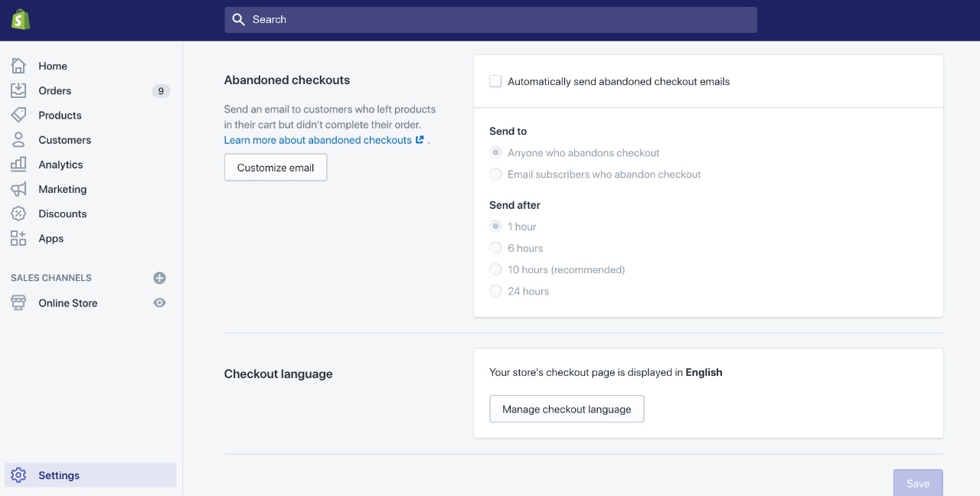Select Email subscribers who abandon checkout
The width and height of the screenshot is (980, 496).
(x=495, y=175)
